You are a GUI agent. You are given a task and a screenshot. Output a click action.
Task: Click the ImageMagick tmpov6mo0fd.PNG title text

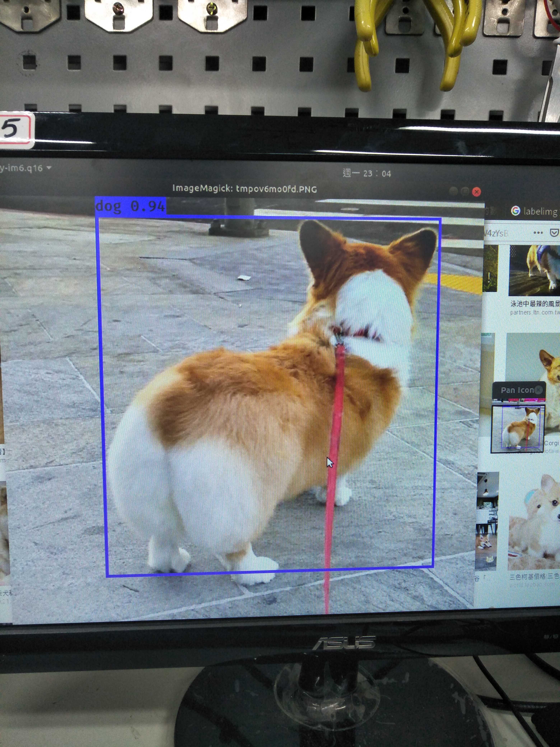coord(244,188)
